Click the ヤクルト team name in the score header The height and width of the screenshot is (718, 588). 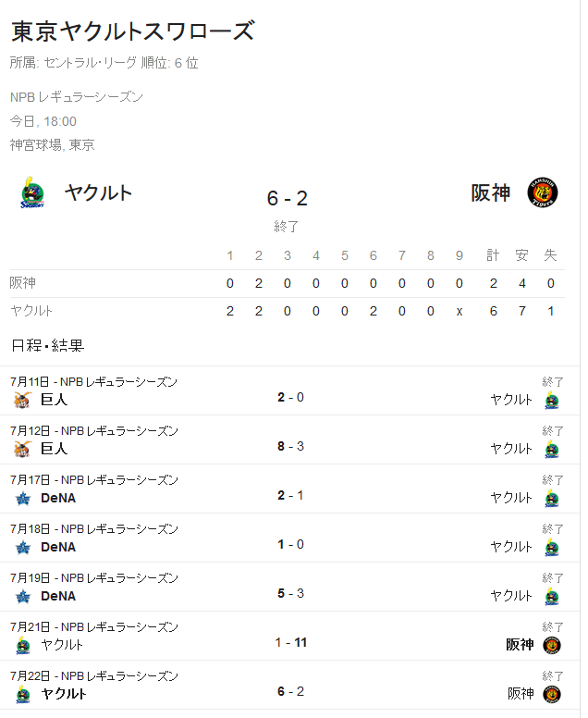98,192
